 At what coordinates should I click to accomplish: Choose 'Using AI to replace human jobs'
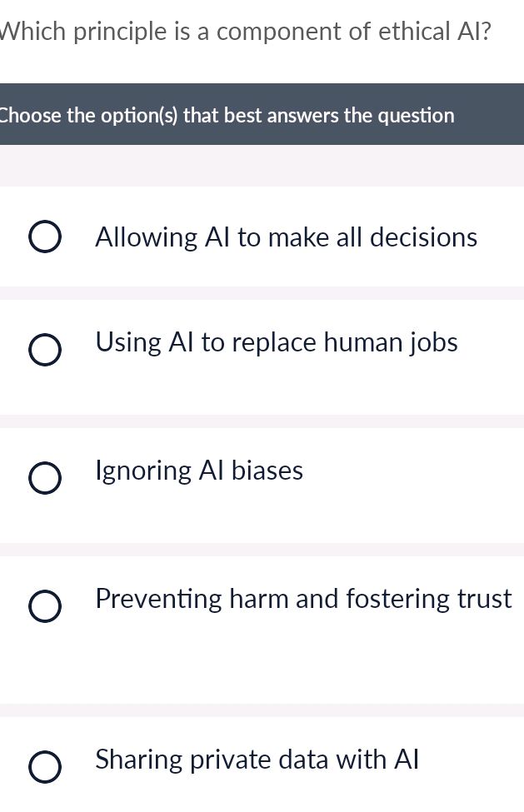pyautogui.click(x=45, y=350)
